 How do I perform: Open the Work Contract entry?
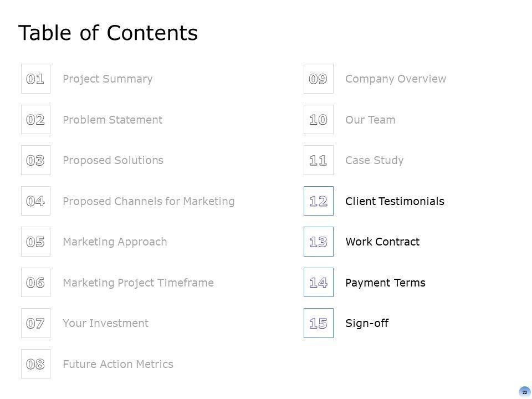tap(382, 242)
